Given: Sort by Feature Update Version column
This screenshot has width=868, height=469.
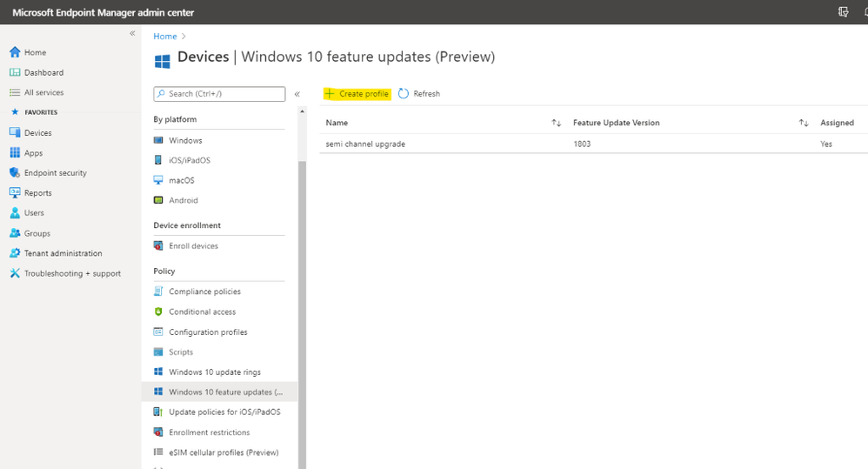Looking at the screenshot, I should click(x=804, y=123).
